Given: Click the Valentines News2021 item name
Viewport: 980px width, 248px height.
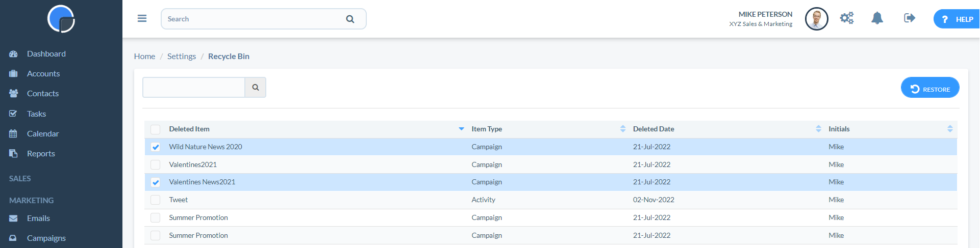Looking at the screenshot, I should click(202, 182).
